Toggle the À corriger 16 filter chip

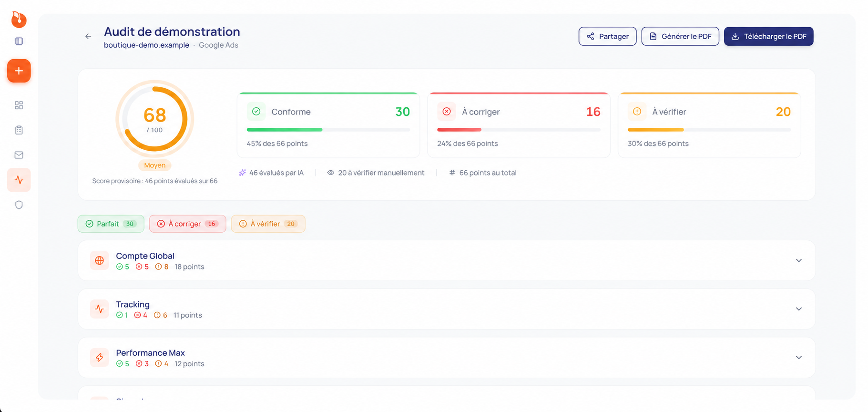[x=188, y=224]
